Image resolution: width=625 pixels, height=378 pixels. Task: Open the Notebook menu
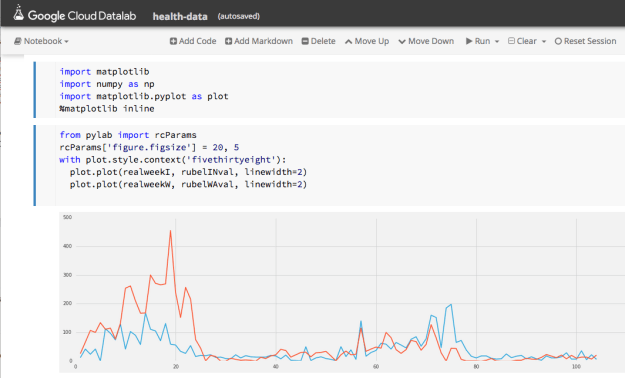pyautogui.click(x=41, y=41)
